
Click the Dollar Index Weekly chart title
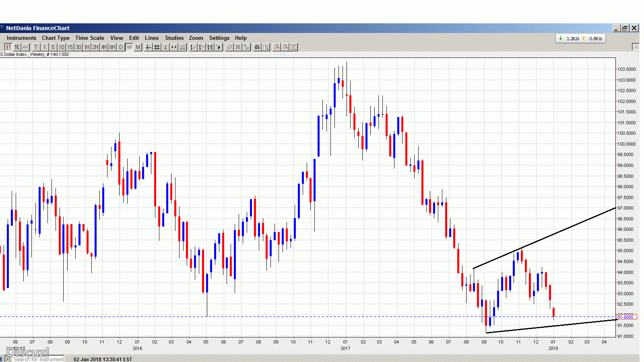[x=34, y=54]
